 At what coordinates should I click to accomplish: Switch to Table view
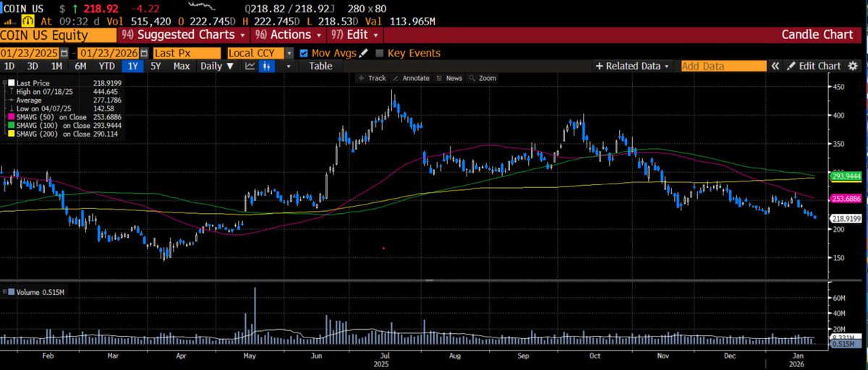click(x=320, y=66)
